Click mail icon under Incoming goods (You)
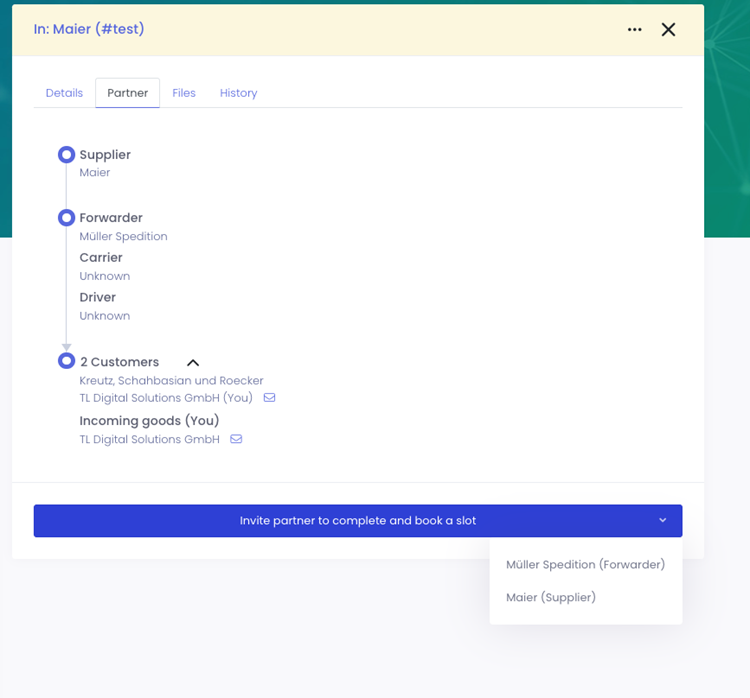750x698 pixels. click(236, 439)
